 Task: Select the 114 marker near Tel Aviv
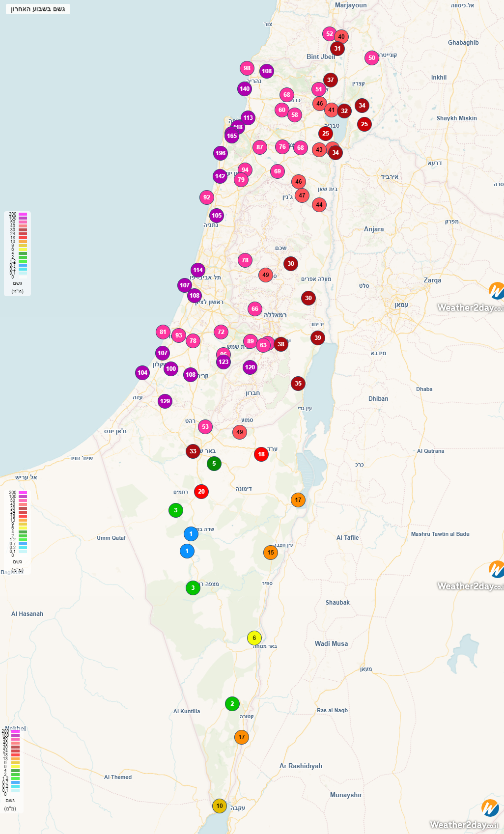198,270
